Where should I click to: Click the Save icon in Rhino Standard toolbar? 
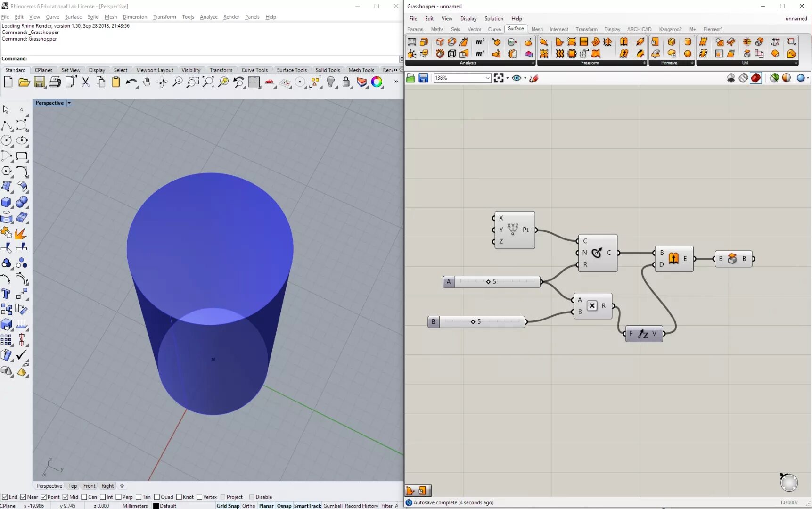39,82
